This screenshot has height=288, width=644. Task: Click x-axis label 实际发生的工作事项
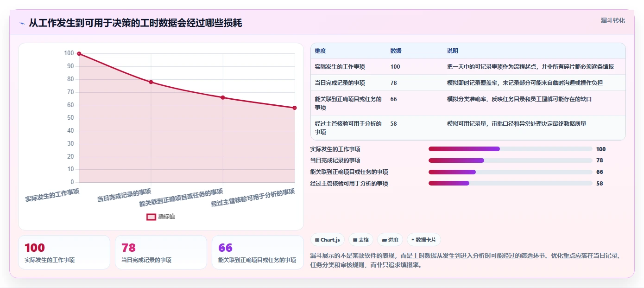point(52,195)
